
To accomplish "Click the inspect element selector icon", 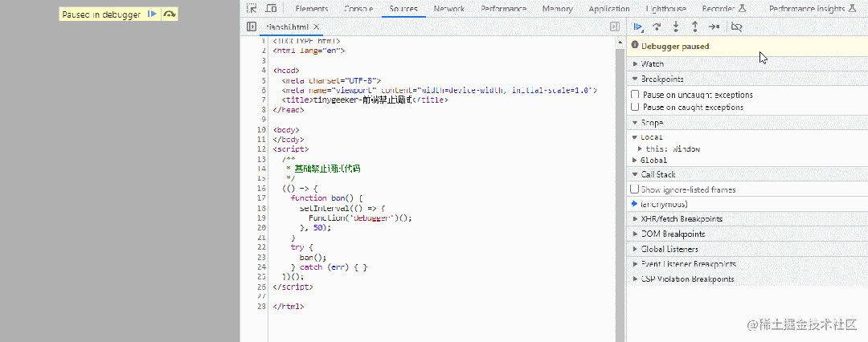I will tap(252, 9).
